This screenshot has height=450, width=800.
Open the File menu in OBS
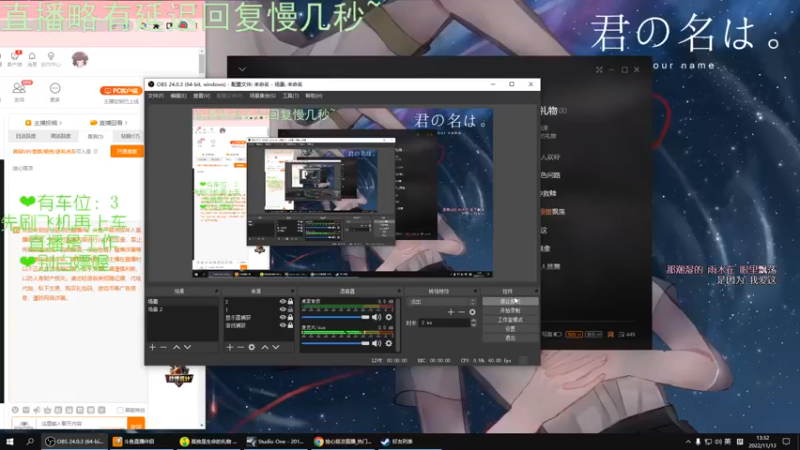point(156,96)
